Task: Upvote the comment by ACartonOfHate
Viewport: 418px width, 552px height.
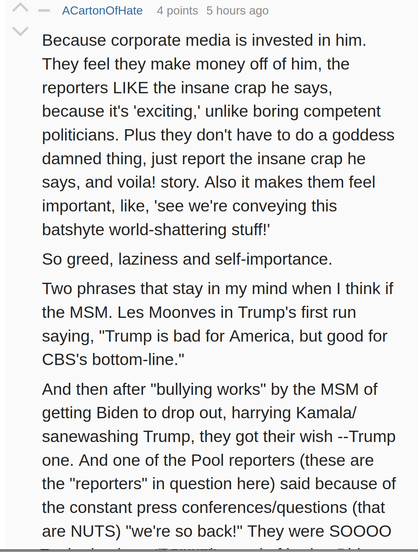Action: tap(20, 8)
